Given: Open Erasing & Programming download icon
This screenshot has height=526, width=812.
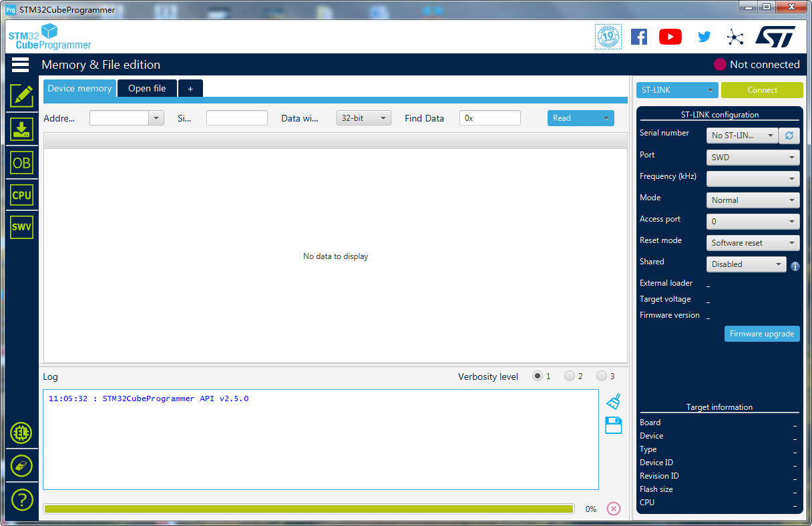Looking at the screenshot, I should (22, 129).
